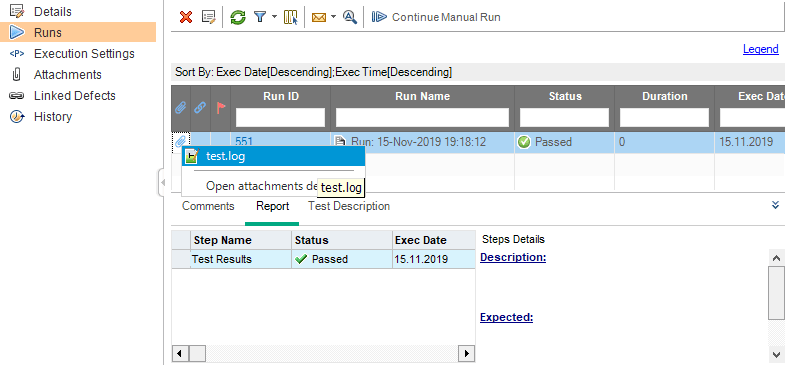Image resolution: width=785 pixels, height=365 pixels.
Task: Expand the filter dropdown arrow
Action: click(274, 17)
